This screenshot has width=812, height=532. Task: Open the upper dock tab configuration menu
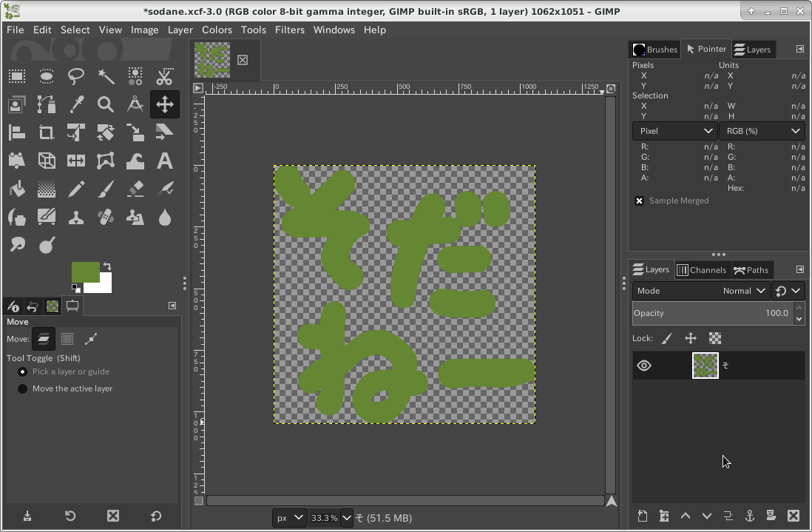pos(799,49)
